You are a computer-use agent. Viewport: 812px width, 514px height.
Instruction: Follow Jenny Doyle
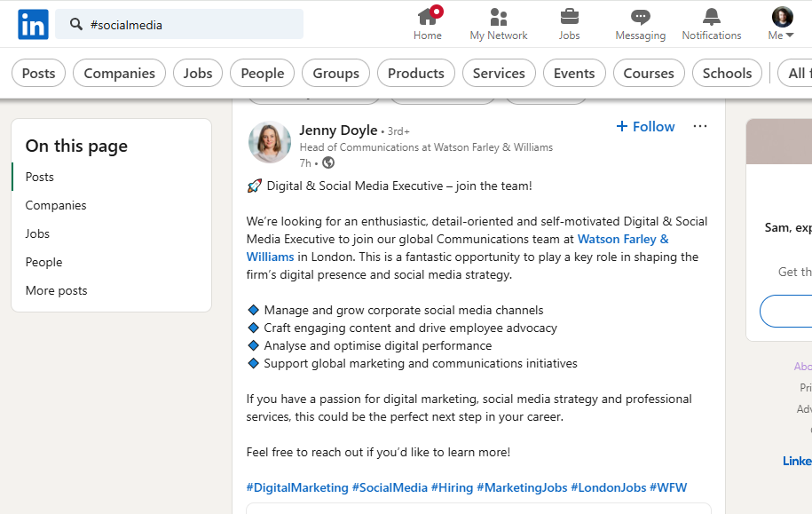point(645,126)
